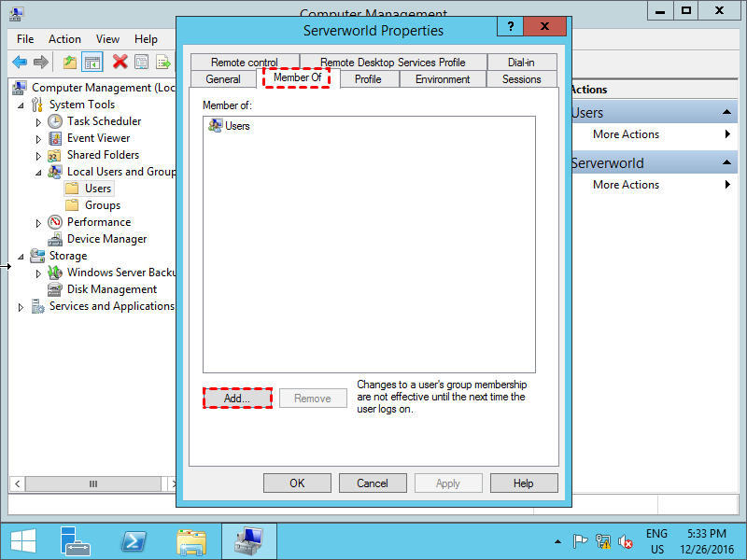Screen dimensions: 747x560
Task: Expand the Performance node
Action: 38,223
